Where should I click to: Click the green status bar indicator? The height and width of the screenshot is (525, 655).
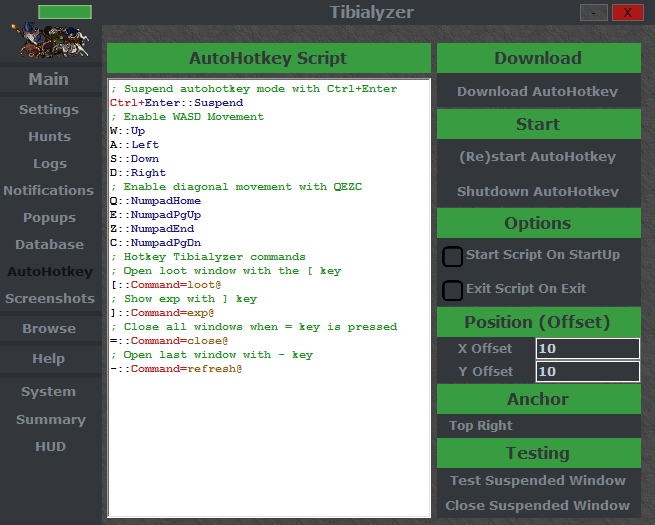(65, 12)
